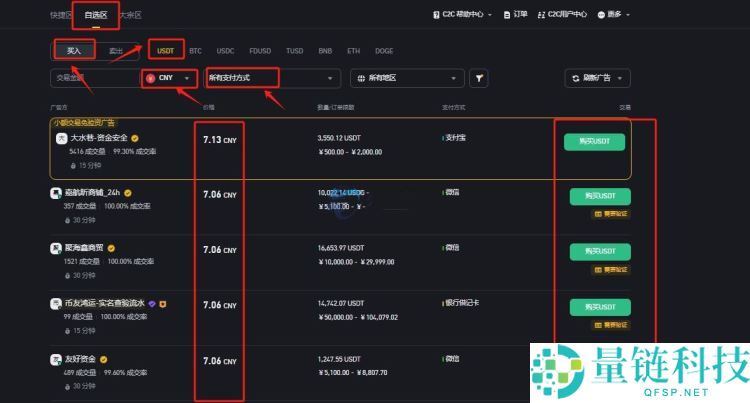Click the 15 分钟 timer icon in first row
The height and width of the screenshot is (403, 750).
point(73,165)
